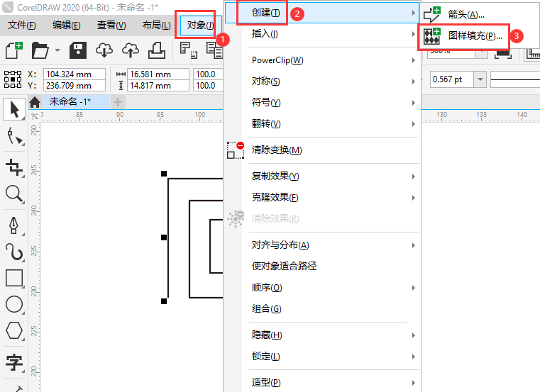Click the cloud upload icon

click(x=130, y=50)
